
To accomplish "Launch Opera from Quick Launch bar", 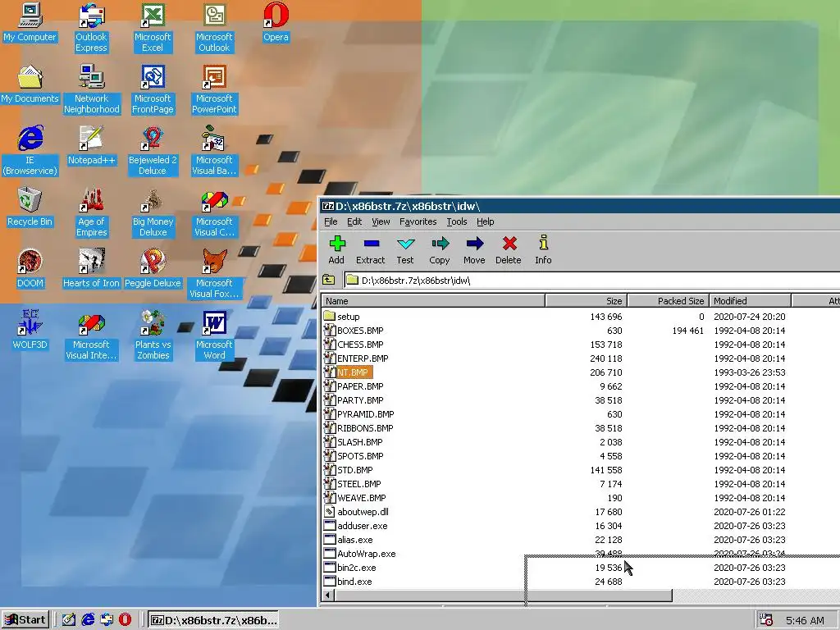I will (x=125, y=620).
